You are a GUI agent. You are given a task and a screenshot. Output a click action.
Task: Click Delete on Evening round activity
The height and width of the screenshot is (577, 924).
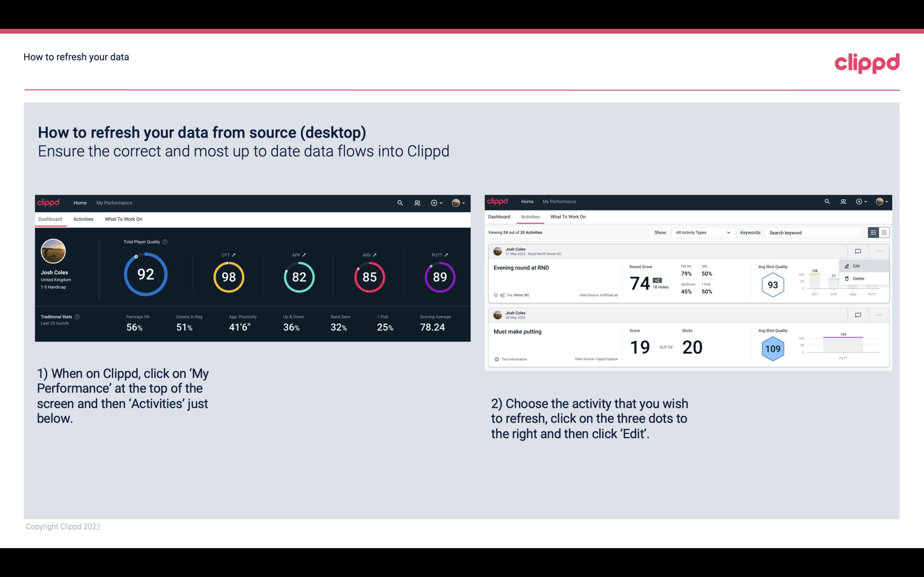point(858,278)
